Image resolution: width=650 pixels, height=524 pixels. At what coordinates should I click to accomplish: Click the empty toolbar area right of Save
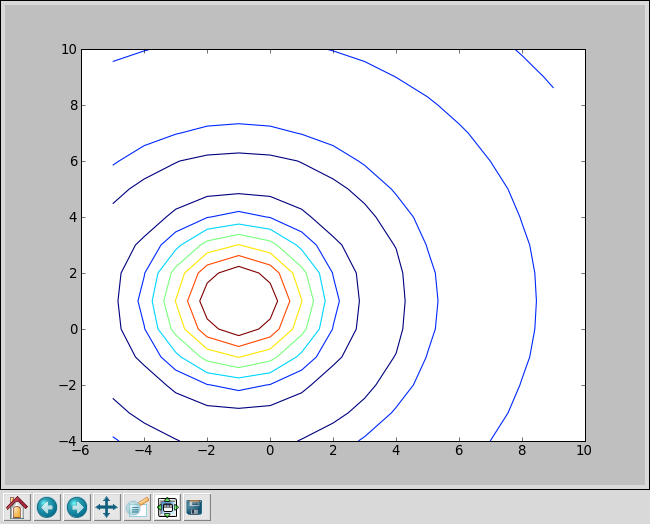420,507
